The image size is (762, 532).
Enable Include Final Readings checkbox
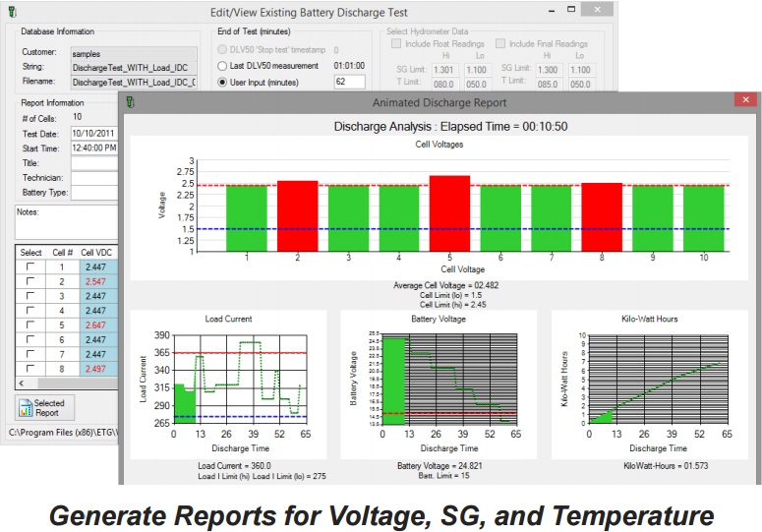[501, 43]
